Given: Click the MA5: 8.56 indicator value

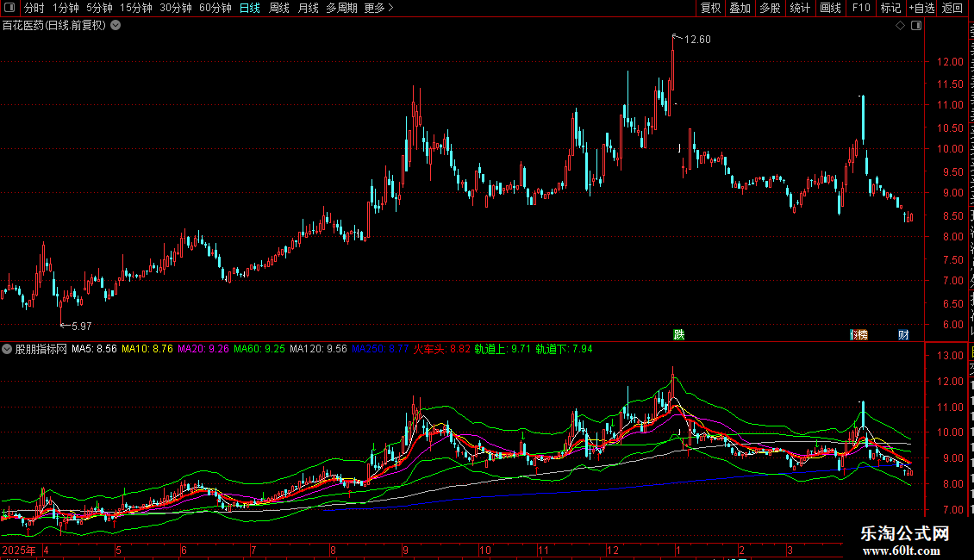Looking at the screenshot, I should click(94, 349).
